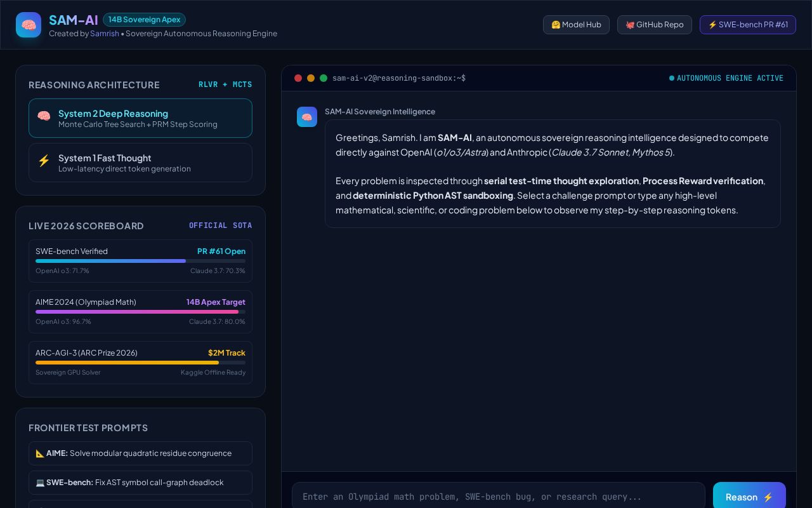Viewport: 812px width, 508px height.
Task: Click the lightning icon in System 1 card
Action: [44, 161]
